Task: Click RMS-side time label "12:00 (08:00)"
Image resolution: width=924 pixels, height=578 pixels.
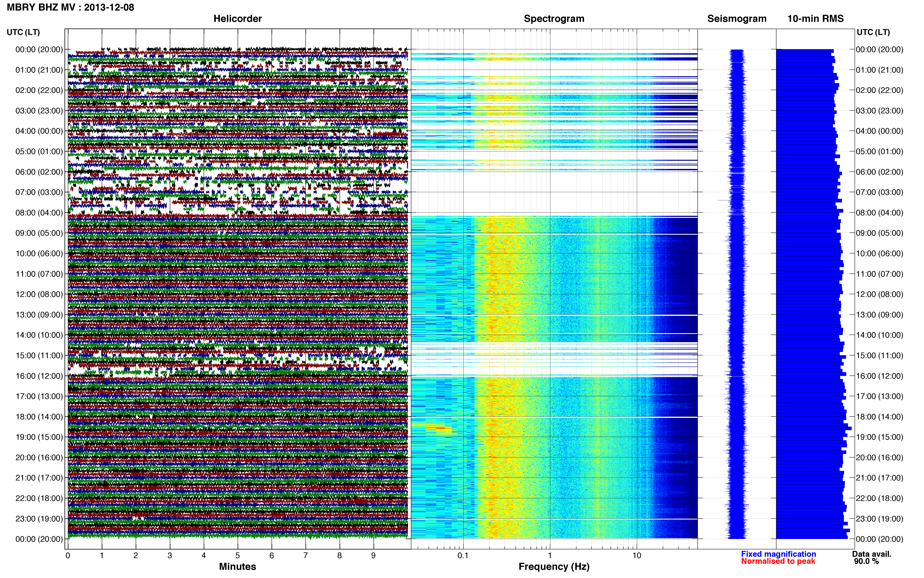Action: click(x=879, y=294)
